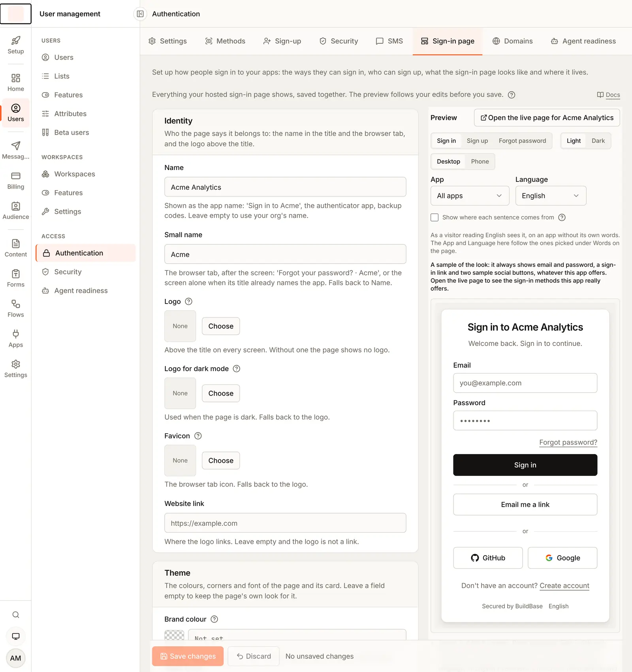
Task: Go to Home in the icon rail
Action: pos(16,83)
